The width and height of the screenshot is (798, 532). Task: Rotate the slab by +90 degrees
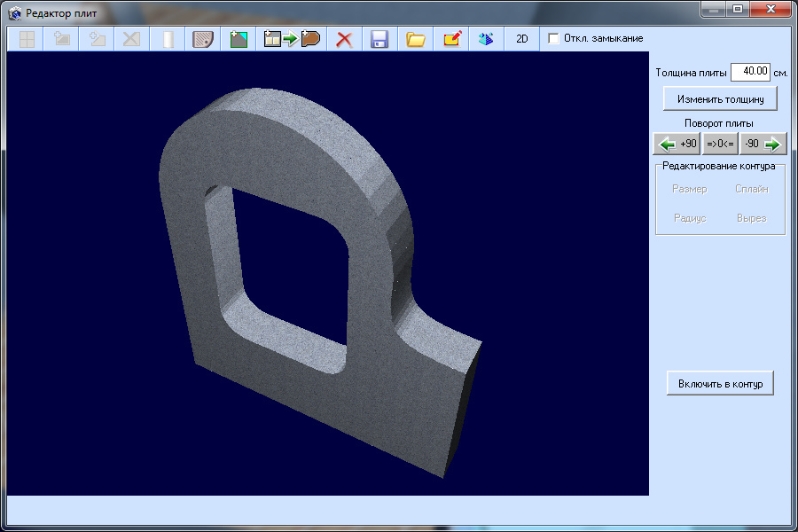(677, 144)
